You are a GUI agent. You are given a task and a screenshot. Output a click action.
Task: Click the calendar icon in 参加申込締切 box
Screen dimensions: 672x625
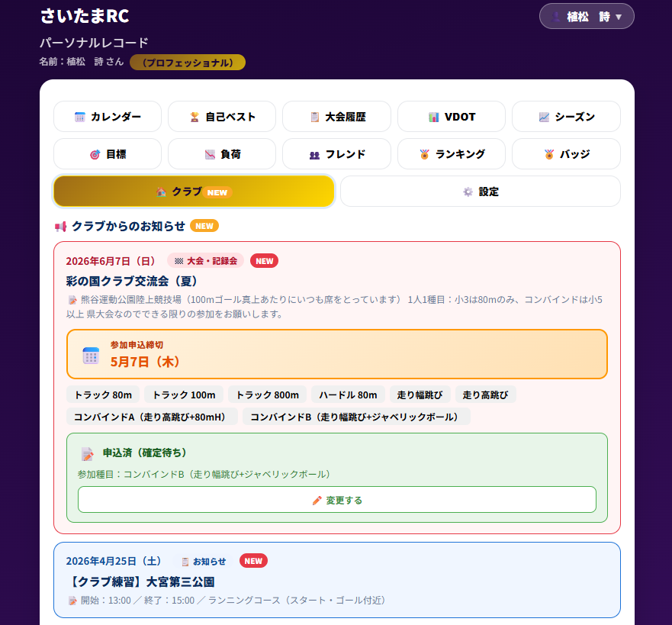91,356
